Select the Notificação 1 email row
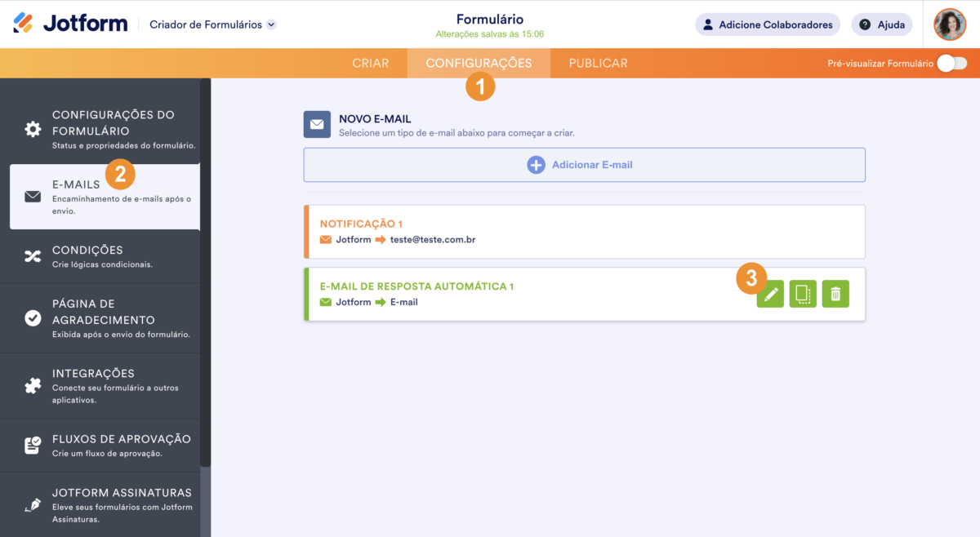 coord(584,232)
